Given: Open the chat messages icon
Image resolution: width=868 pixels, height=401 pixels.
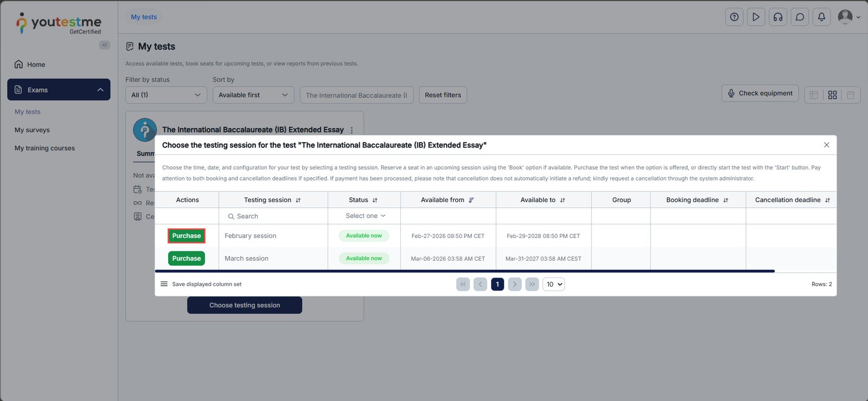Looking at the screenshot, I should pos(800,17).
